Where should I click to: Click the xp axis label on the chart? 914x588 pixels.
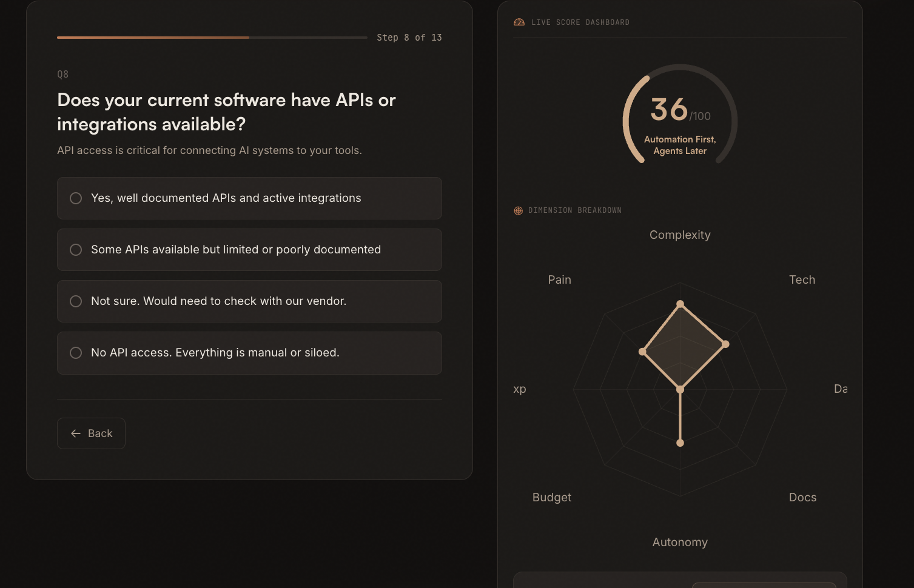point(519,389)
